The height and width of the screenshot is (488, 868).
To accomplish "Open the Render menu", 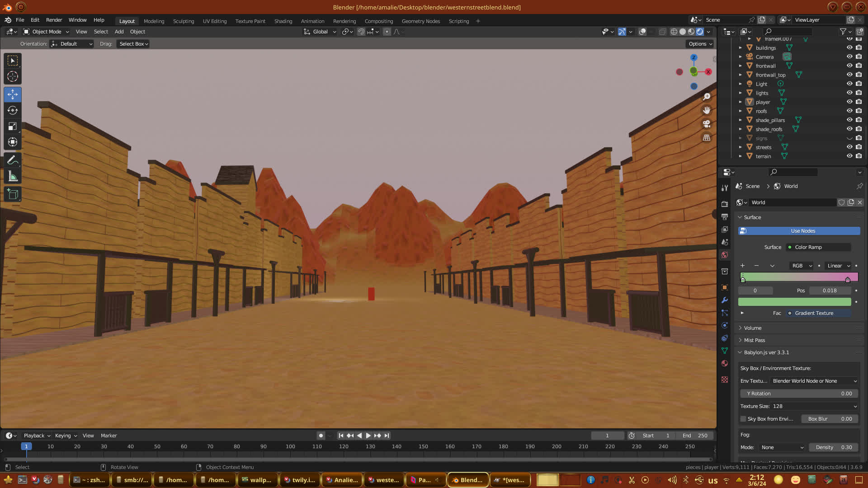I will pyautogui.click(x=54, y=20).
